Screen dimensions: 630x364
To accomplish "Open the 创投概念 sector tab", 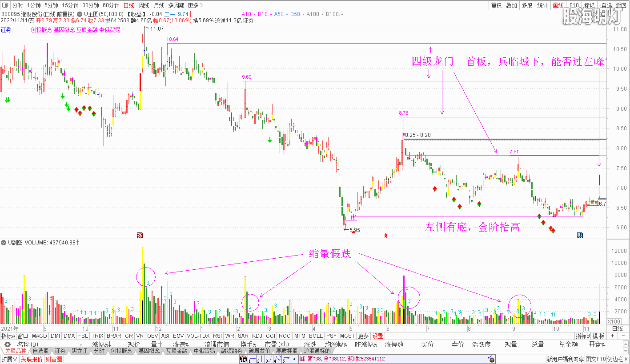I will pos(121,351).
